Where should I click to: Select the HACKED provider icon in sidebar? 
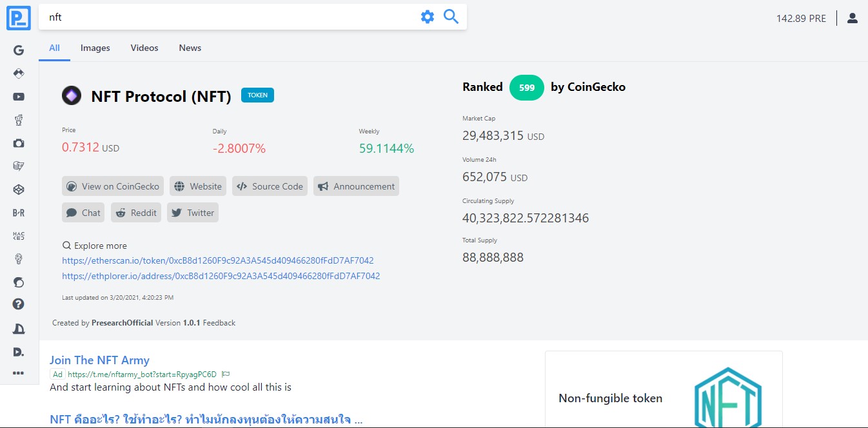(x=19, y=236)
